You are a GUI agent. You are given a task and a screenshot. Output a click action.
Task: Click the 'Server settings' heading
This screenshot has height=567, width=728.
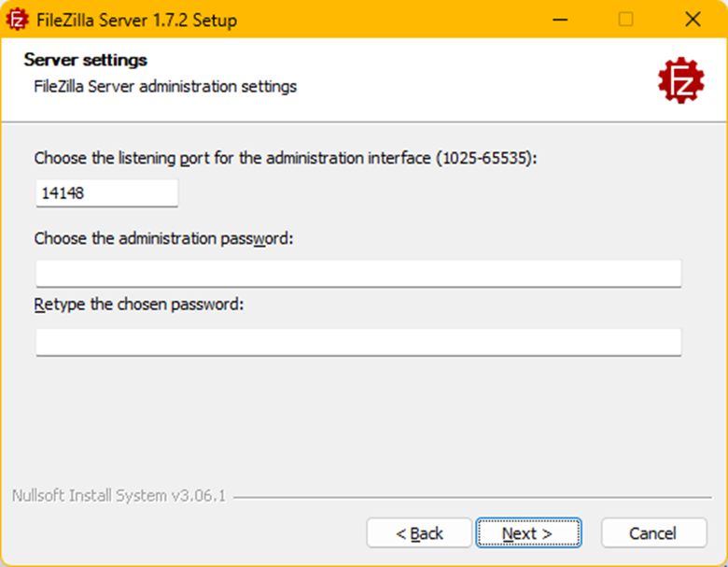point(86,60)
